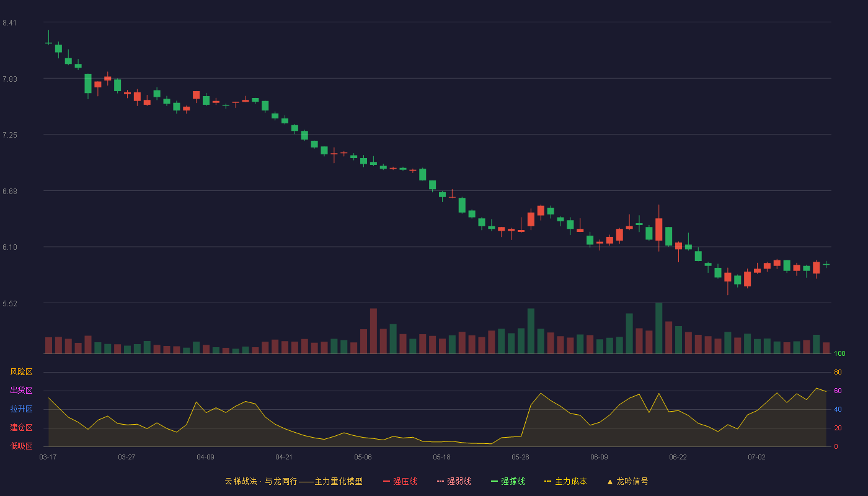
Task: Click the 建仓区 zone label
Action: coord(21,428)
